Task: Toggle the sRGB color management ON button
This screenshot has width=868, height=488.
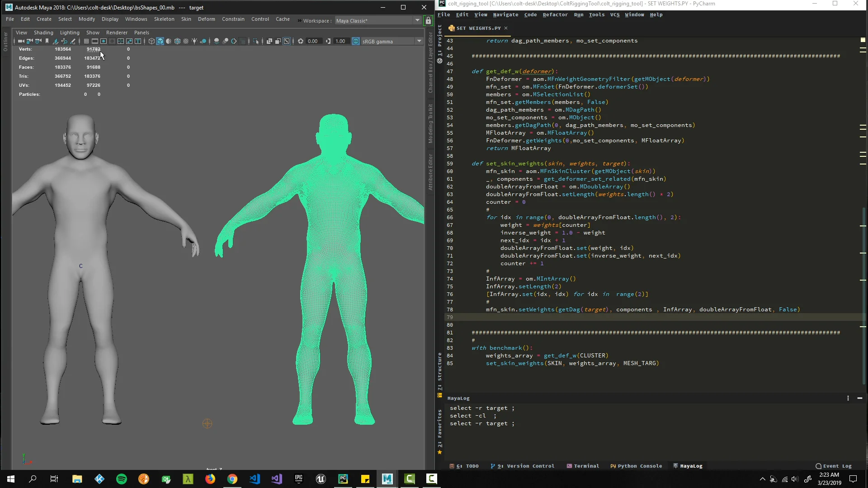Action: point(356,41)
